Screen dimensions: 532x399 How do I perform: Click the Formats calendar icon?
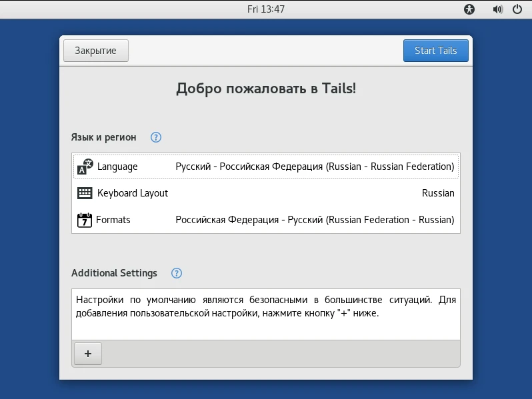click(x=85, y=220)
